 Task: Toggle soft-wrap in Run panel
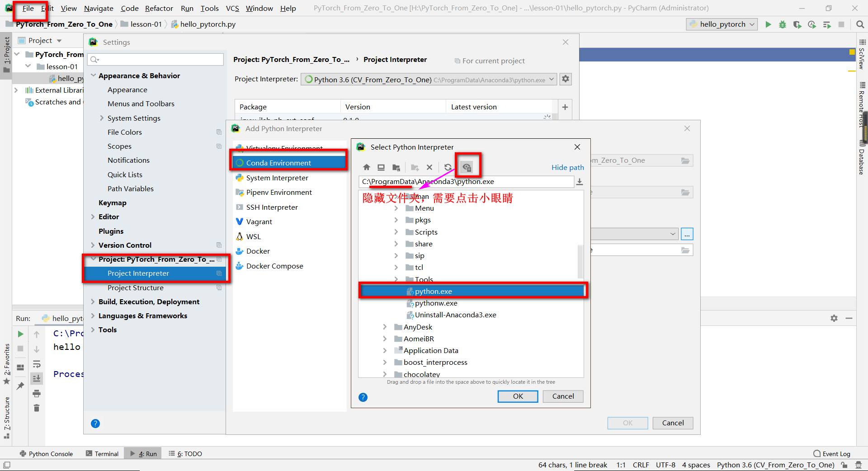pyautogui.click(x=37, y=364)
